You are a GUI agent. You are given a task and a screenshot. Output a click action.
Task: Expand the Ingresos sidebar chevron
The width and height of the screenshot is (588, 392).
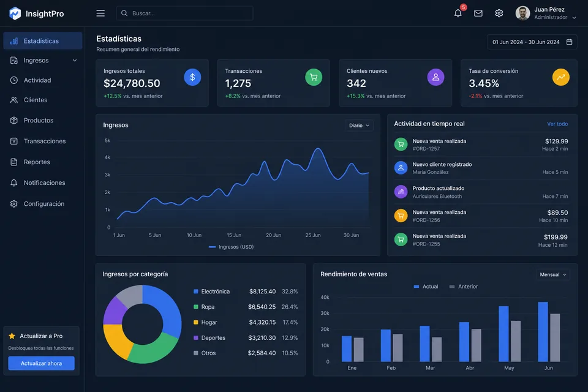point(75,61)
